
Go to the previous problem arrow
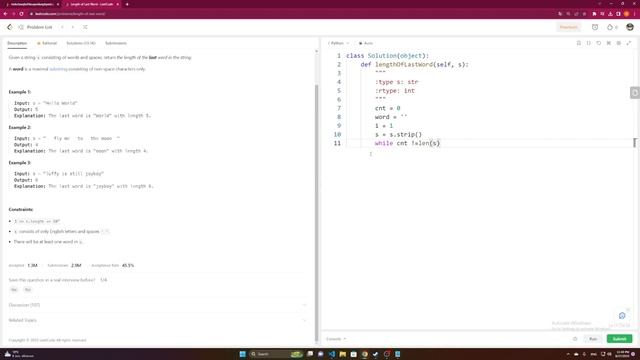click(62, 27)
